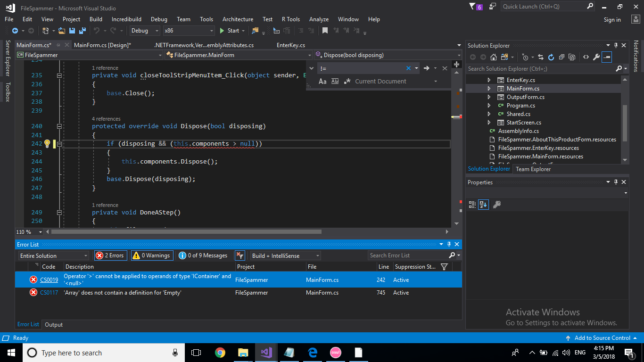This screenshot has width=644, height=362.
Task: Switch to the EnterKey.cs tab
Action: point(291,45)
